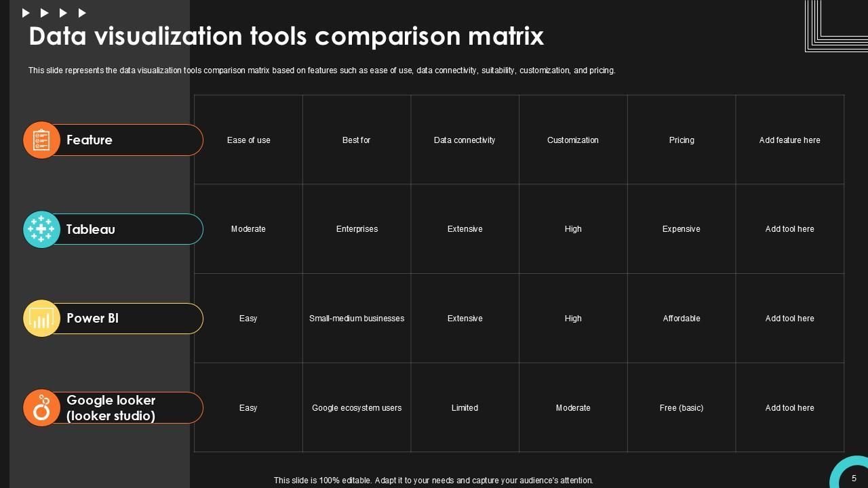Click the yellow Power BI chart icon
Viewport: 868px width, 488px height.
(x=41, y=319)
